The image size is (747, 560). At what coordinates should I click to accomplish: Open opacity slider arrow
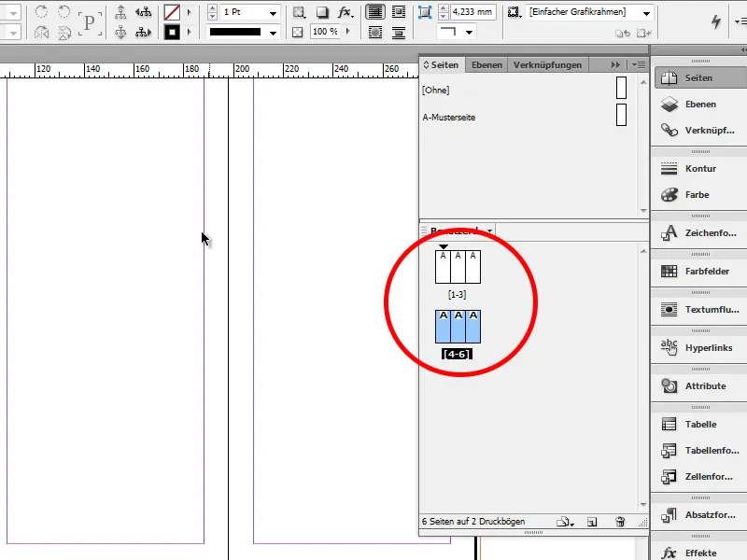point(347,32)
